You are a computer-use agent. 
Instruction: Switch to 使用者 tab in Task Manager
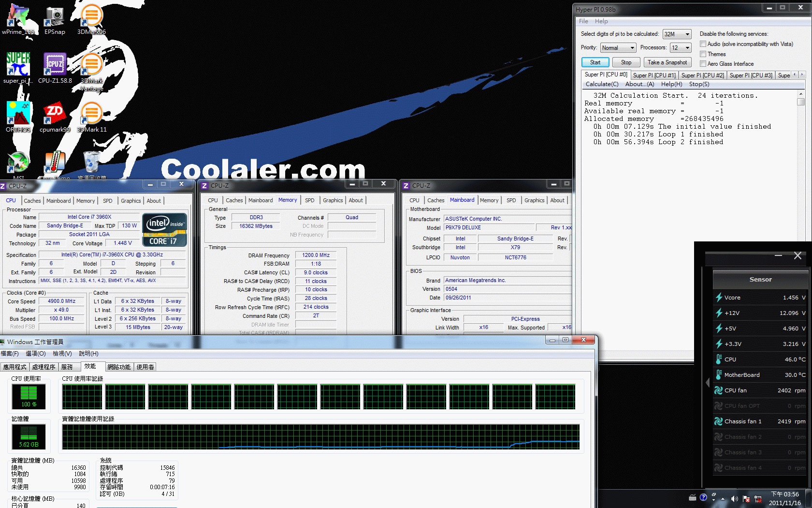pyautogui.click(x=145, y=367)
